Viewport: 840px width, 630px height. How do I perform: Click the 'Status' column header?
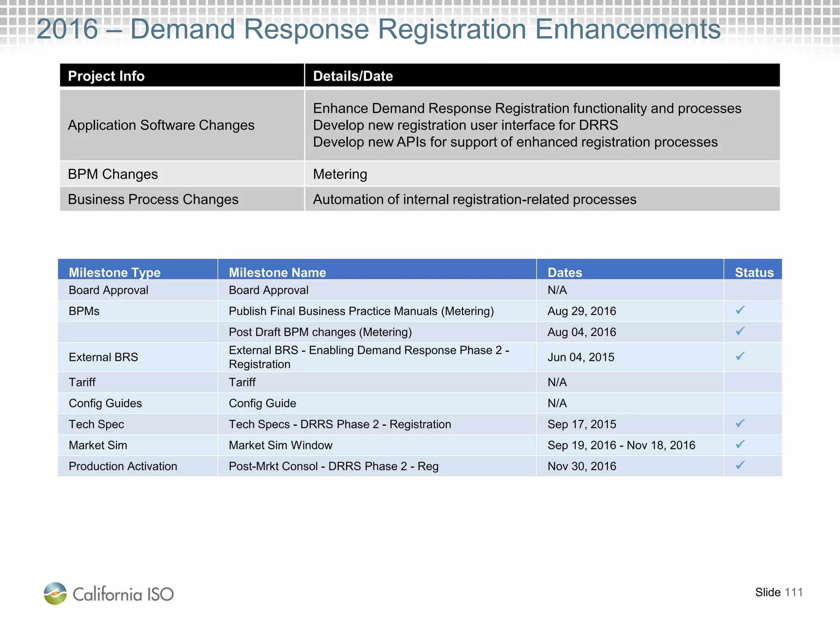[753, 269]
